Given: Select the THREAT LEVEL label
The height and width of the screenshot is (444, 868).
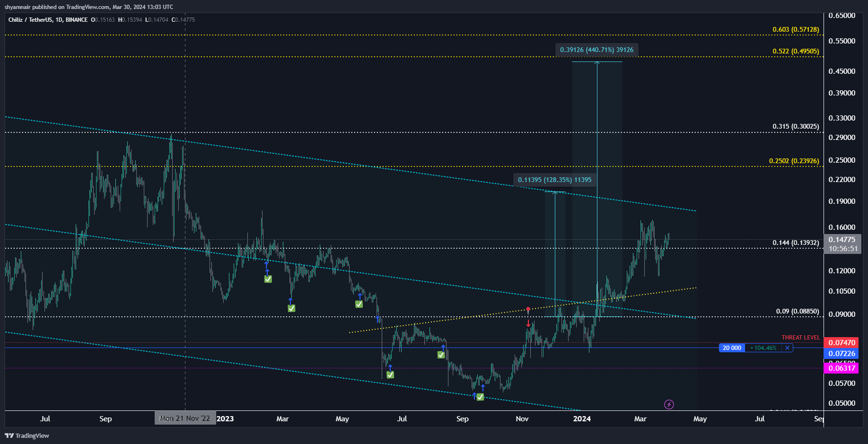Looking at the screenshot, I should (x=800, y=338).
